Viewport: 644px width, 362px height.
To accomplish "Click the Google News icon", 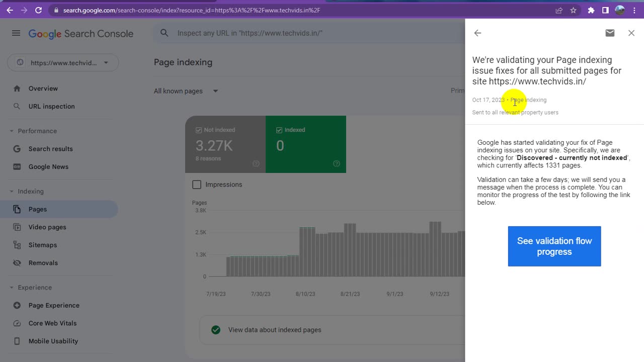I will (17, 167).
